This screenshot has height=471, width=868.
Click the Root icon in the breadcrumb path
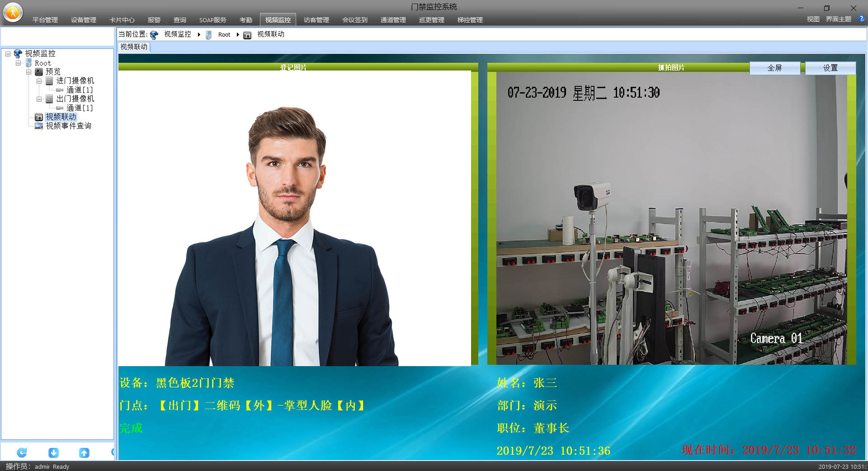(x=208, y=35)
